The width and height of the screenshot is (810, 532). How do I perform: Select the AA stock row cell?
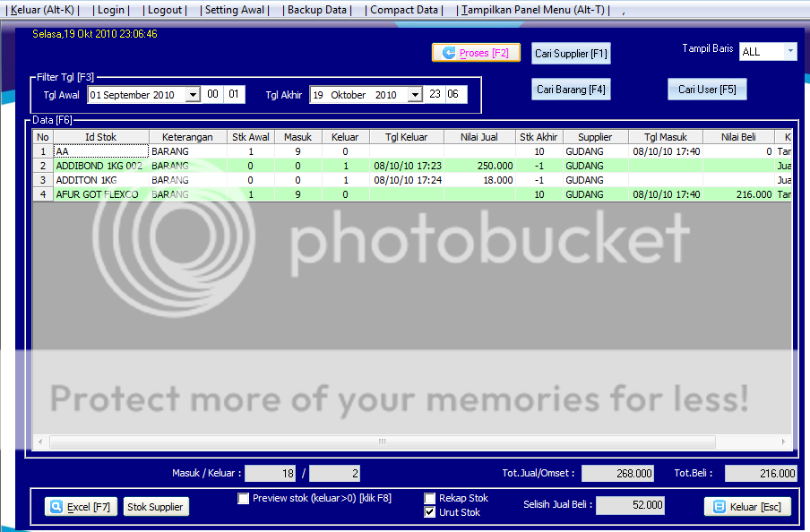[x=101, y=151]
